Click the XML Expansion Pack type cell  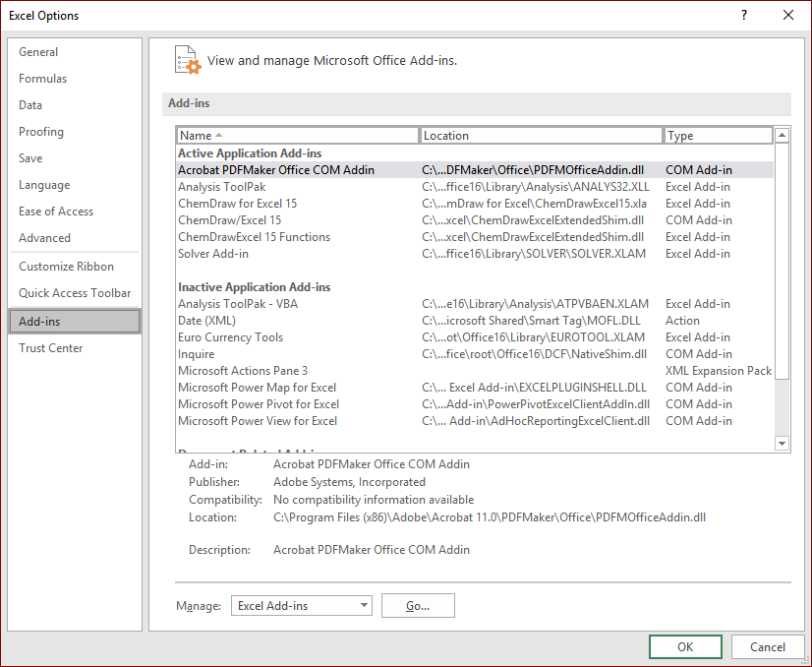(719, 371)
